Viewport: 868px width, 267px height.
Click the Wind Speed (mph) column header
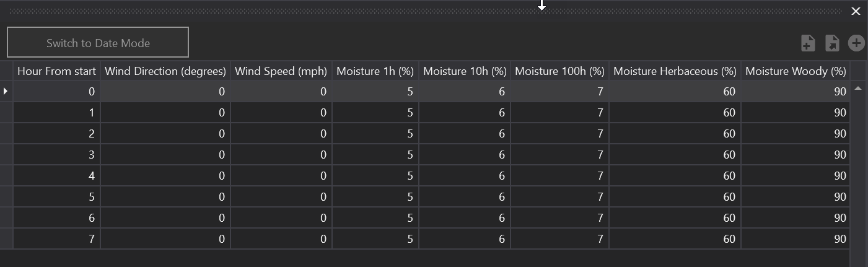tap(281, 71)
